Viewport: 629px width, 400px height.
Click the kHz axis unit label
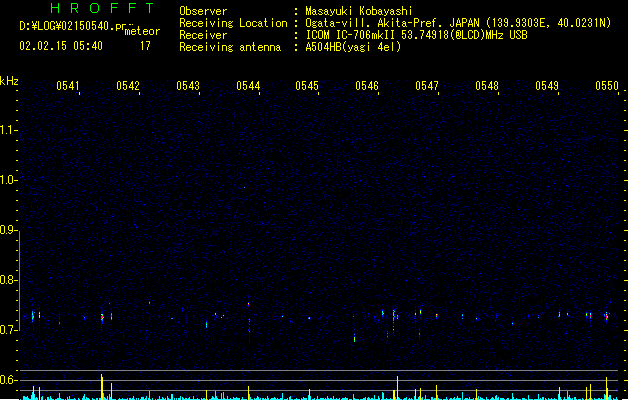9,81
